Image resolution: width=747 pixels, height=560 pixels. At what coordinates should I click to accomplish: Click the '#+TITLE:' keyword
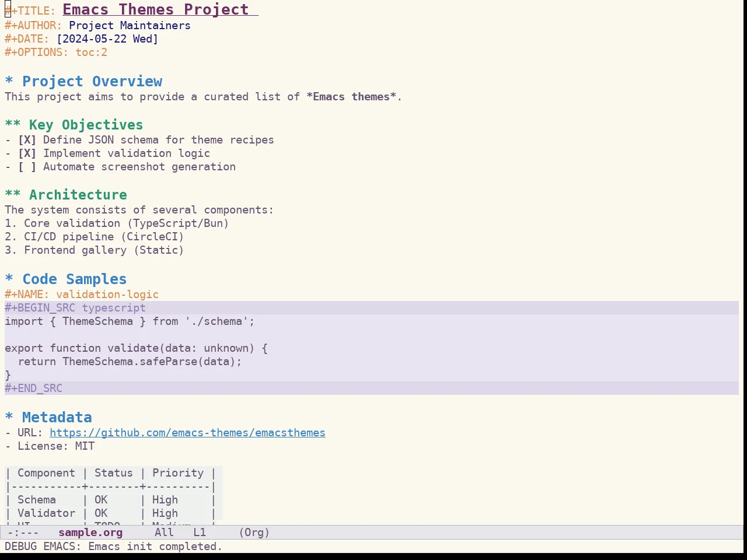(30, 10)
